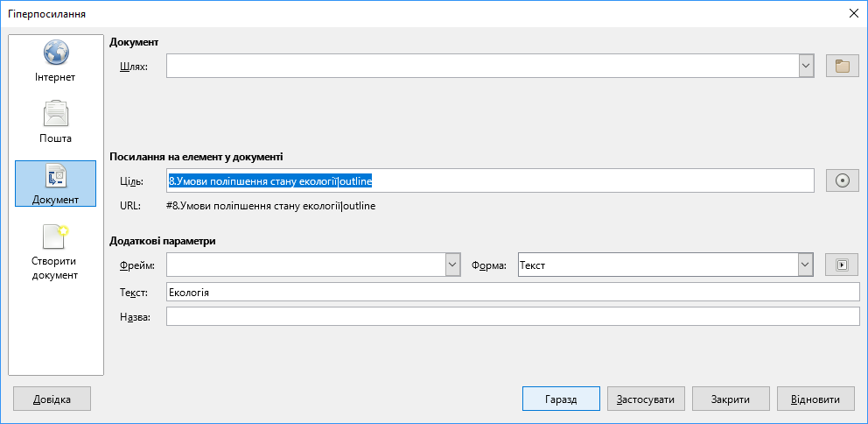Expand the Шлях path dropdown arrow
Viewport: 868px width, 424px height.
tap(806, 66)
